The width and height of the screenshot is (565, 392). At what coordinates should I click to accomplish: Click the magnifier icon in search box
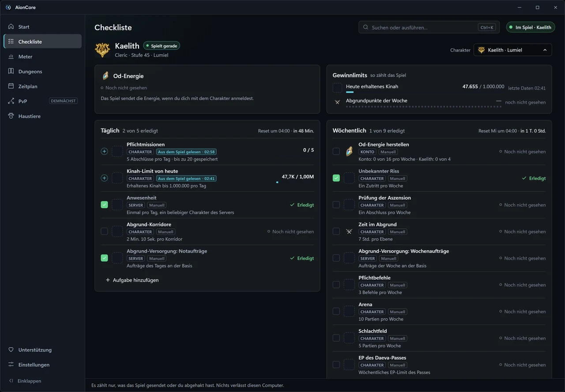365,27
